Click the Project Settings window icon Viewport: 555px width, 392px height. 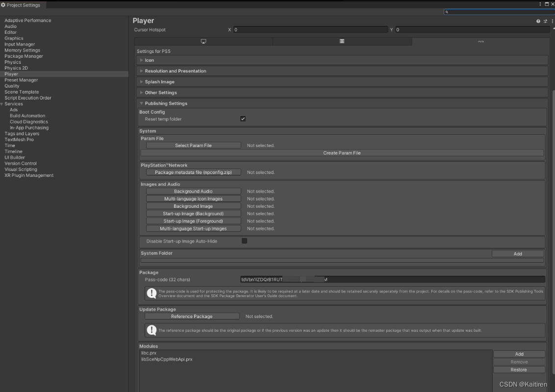click(x=4, y=4)
